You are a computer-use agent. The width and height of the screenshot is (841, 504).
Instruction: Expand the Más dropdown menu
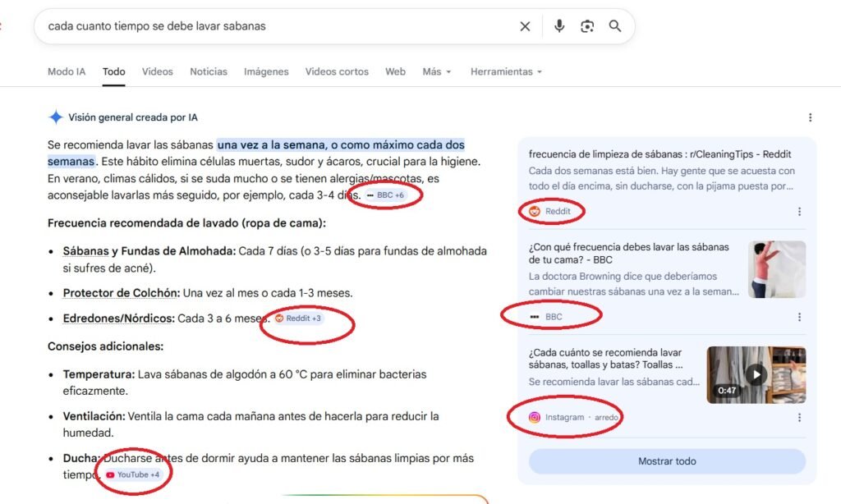(x=437, y=71)
